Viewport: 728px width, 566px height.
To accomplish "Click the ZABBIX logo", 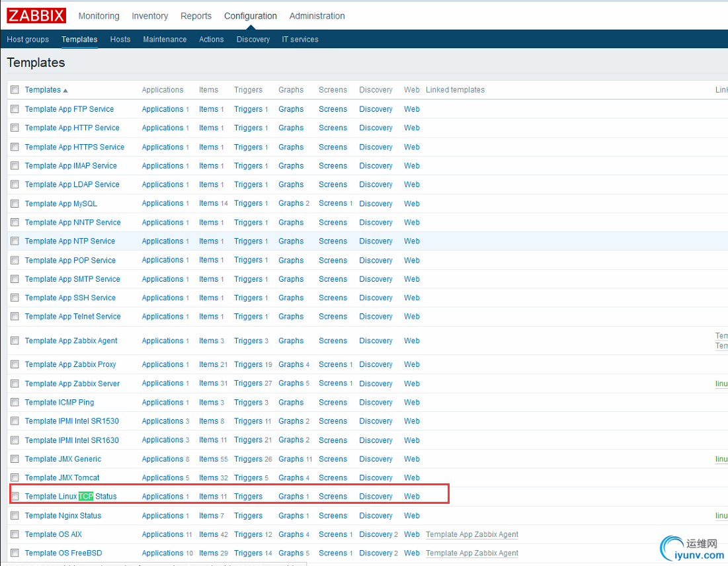I will pos(36,15).
